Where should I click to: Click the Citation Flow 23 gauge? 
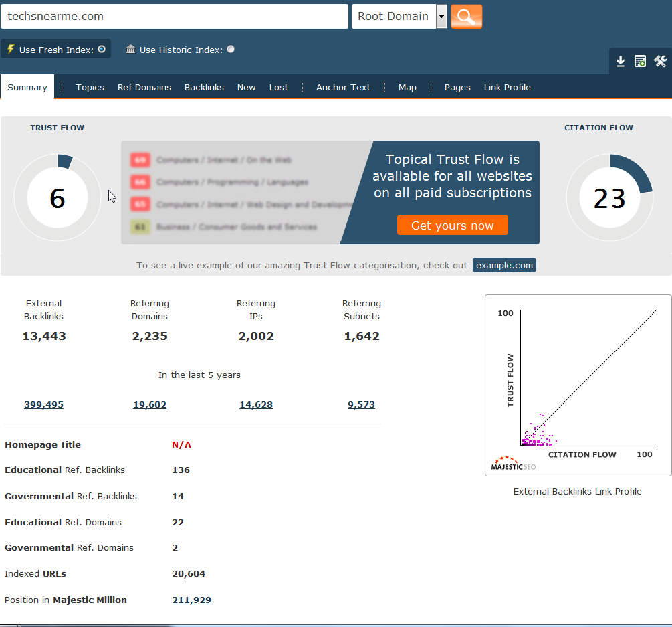tap(609, 197)
